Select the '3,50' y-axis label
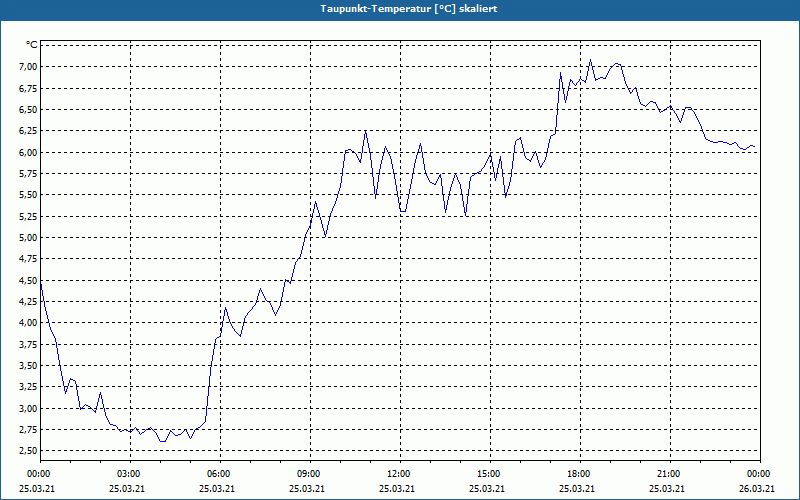The width and height of the screenshot is (800, 500). pyautogui.click(x=29, y=365)
